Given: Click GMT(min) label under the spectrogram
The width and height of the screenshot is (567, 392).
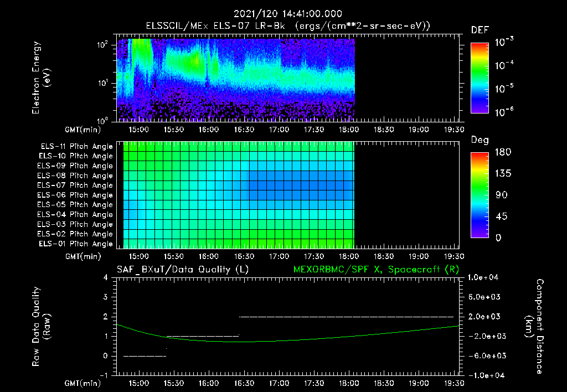Looking at the screenshot, I should tap(83, 130).
